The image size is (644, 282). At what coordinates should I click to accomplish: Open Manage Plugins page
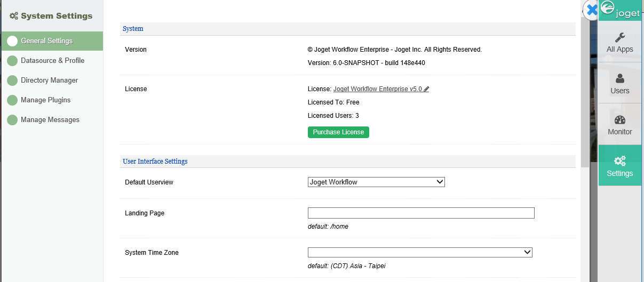45,100
